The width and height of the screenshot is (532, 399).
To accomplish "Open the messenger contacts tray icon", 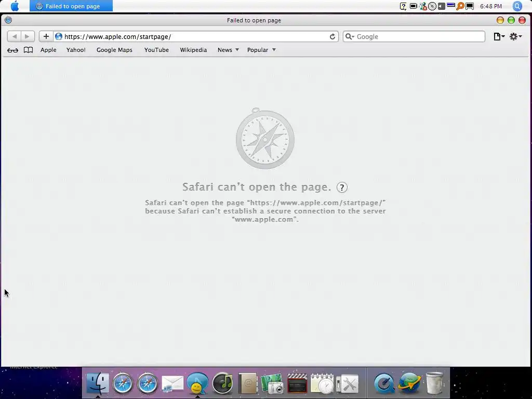I will point(423,6).
